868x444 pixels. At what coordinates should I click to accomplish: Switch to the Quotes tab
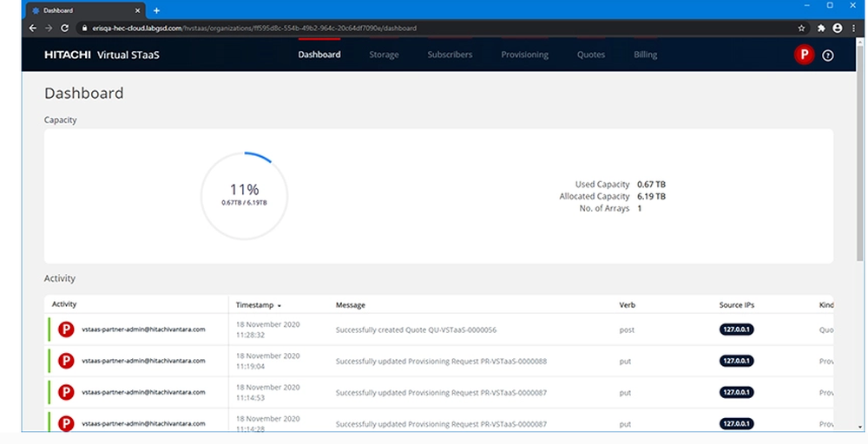591,55
